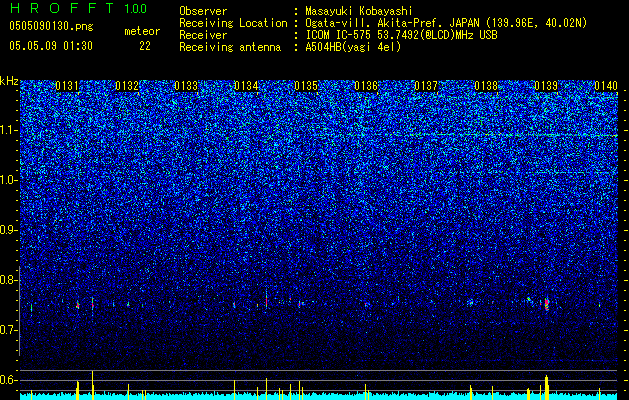The image size is (629, 400).
Task: Click the 0132 time marker
Action: (x=127, y=86)
